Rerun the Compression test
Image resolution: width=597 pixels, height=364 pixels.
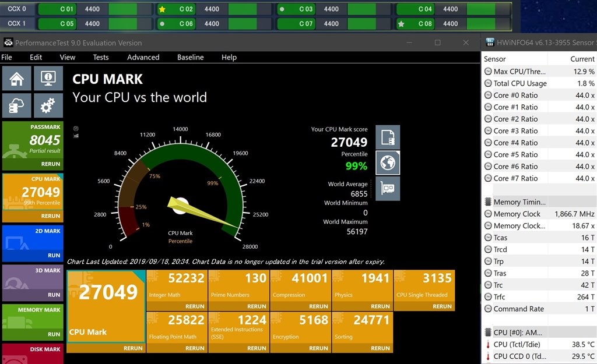(x=318, y=306)
